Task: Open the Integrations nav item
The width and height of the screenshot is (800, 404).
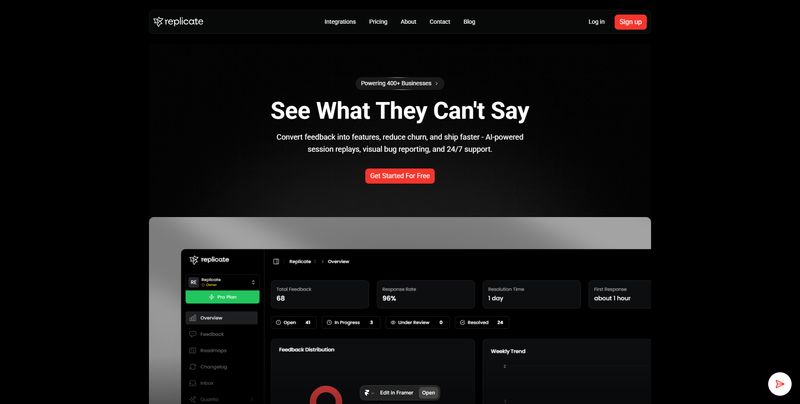Action: pos(340,22)
